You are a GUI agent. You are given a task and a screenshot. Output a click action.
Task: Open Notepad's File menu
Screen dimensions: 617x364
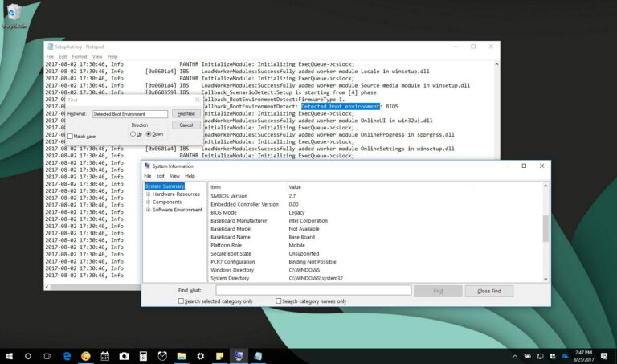(x=50, y=57)
